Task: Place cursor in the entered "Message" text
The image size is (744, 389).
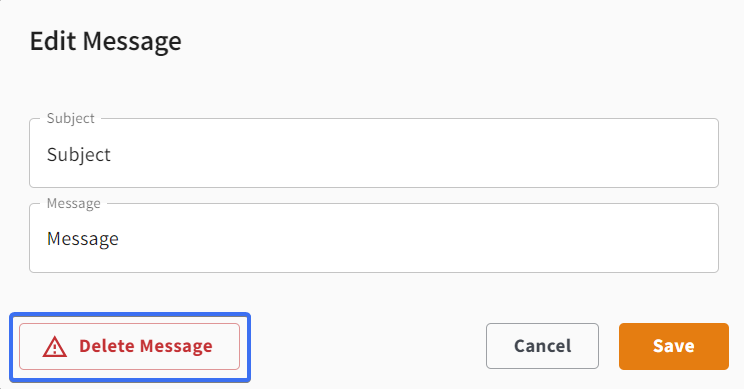Action: click(x=83, y=239)
